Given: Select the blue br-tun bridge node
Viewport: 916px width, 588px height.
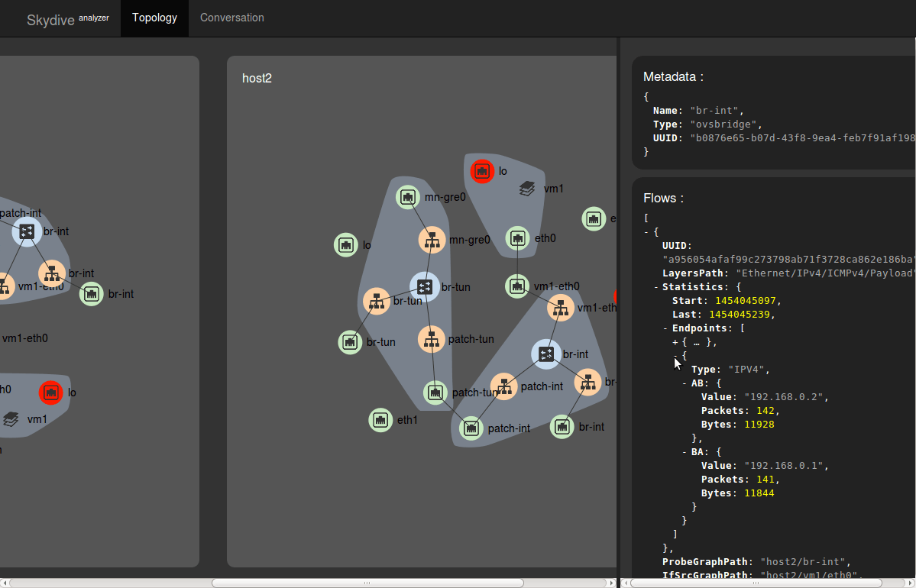Looking at the screenshot, I should (x=425, y=286).
